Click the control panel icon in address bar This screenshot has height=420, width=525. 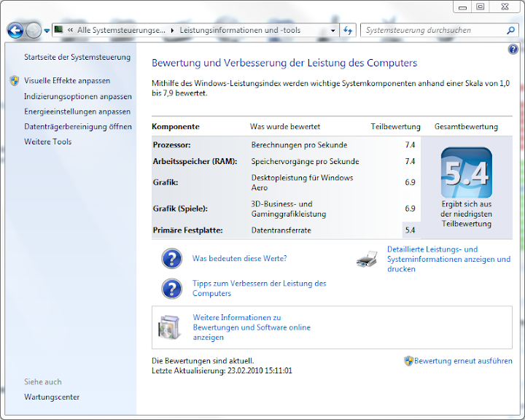[x=58, y=30]
